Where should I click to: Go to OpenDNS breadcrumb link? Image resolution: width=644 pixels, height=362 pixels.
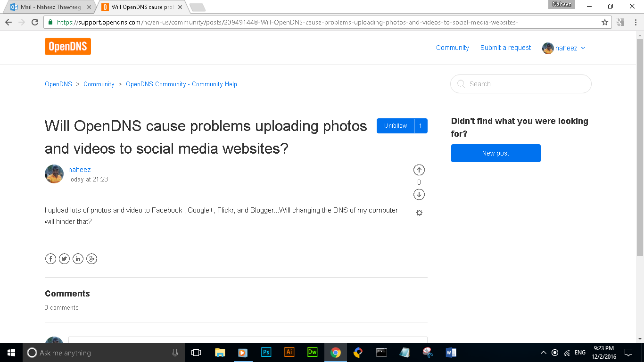(x=58, y=84)
